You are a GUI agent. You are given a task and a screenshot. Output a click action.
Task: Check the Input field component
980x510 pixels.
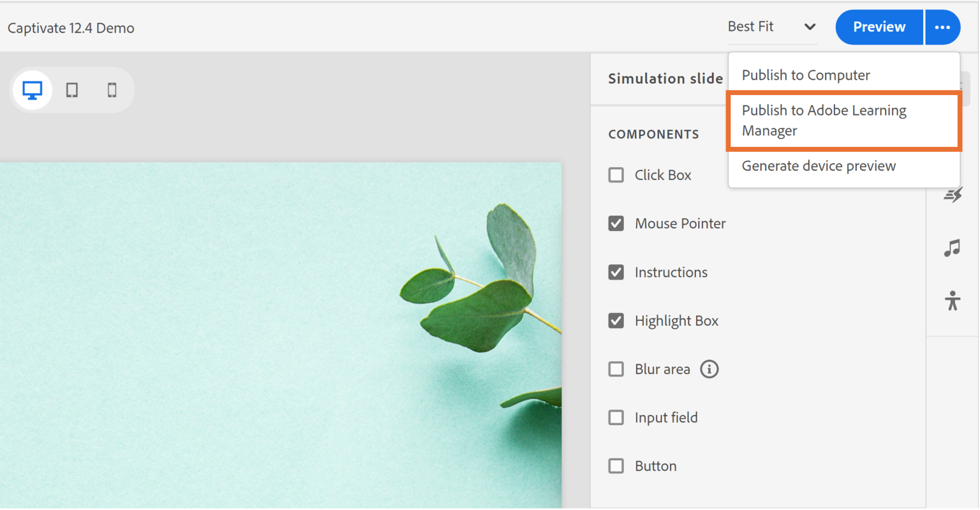(616, 417)
